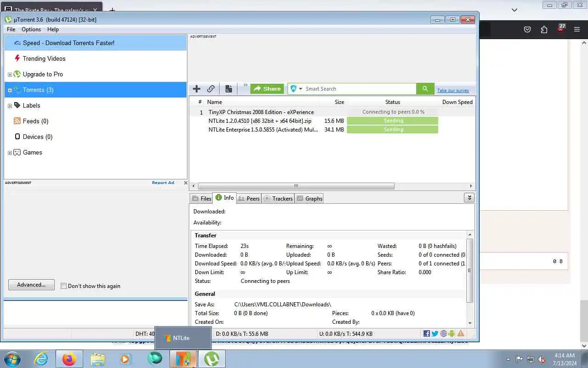Open the Take our survey link
Viewport: 588px width, 368px height.
(453, 91)
